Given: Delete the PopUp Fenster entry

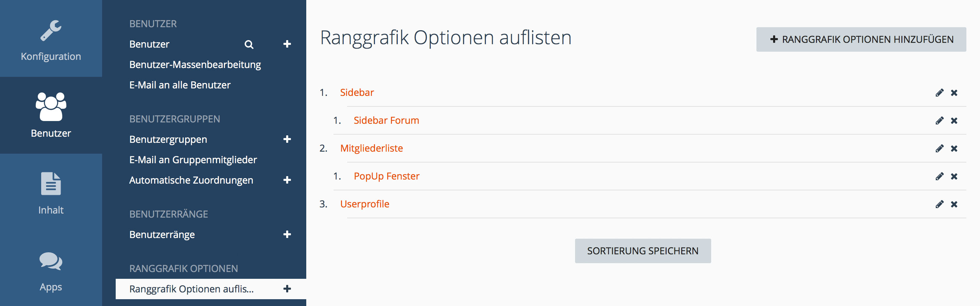Looking at the screenshot, I should [954, 176].
